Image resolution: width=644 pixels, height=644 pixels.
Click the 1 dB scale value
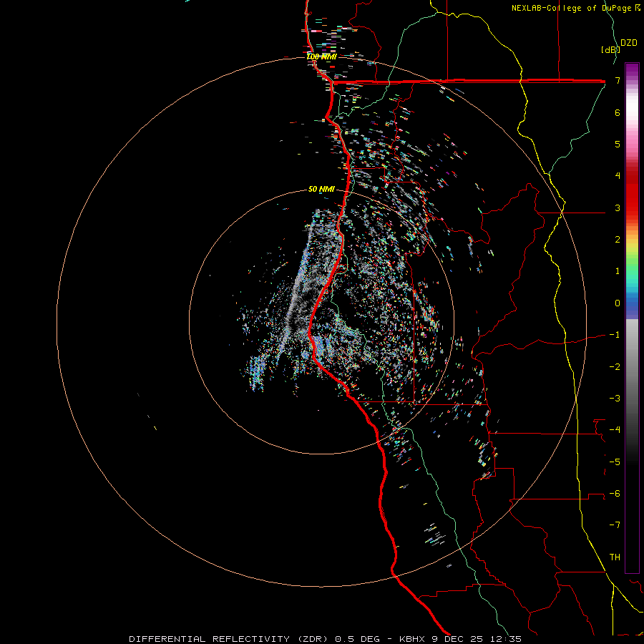pyautogui.click(x=618, y=271)
